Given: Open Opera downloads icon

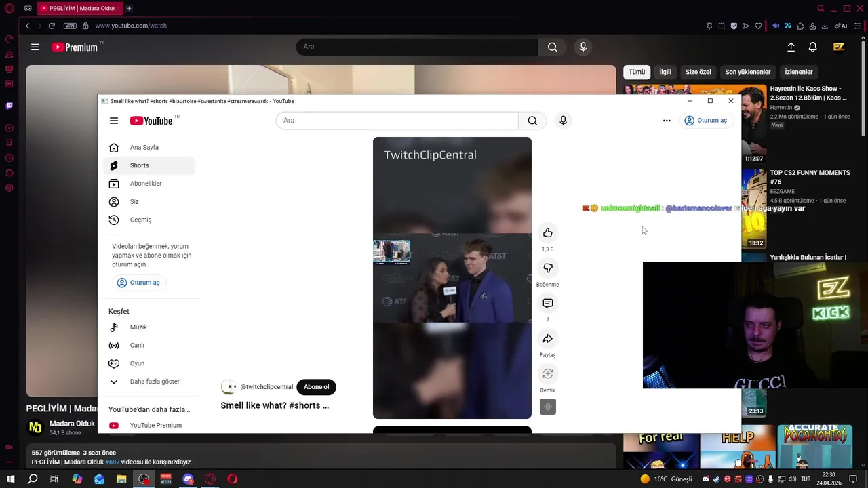Looking at the screenshot, I should coord(825,26).
